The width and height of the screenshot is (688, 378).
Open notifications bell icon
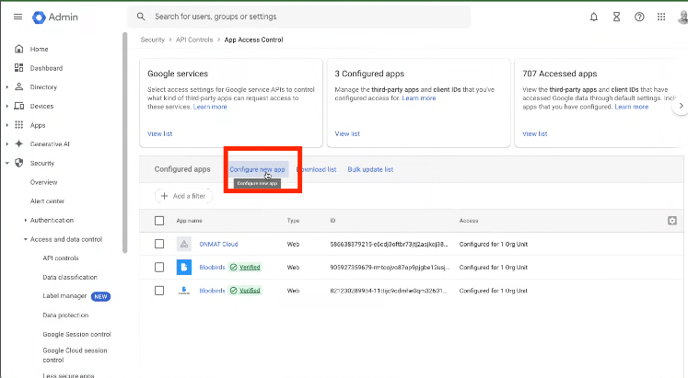(594, 17)
